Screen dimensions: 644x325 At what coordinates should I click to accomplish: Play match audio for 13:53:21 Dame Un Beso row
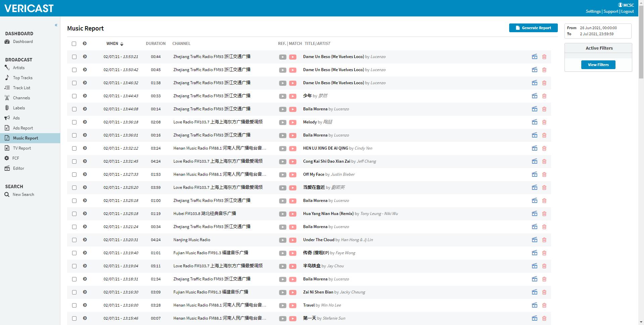pos(293,57)
